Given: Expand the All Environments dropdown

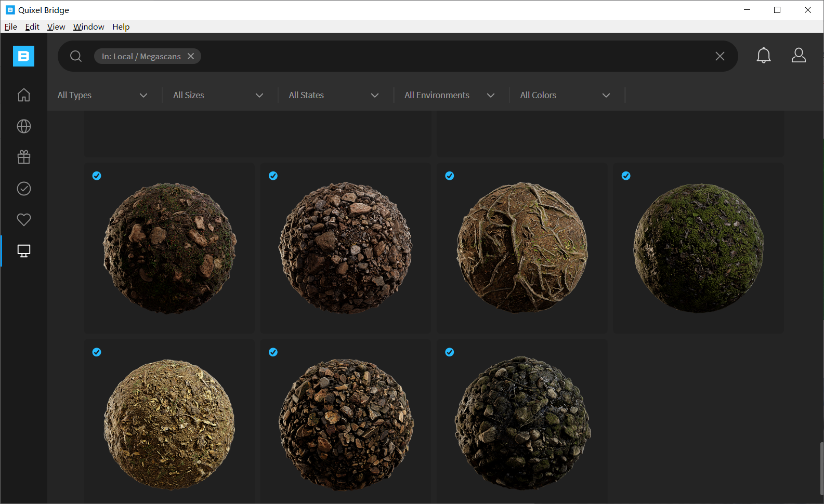Looking at the screenshot, I should point(450,95).
